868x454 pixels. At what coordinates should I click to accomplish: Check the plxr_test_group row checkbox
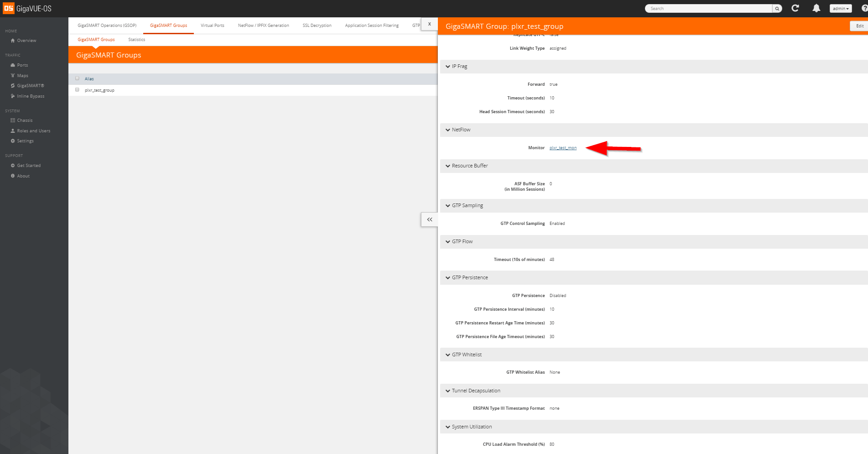(x=77, y=90)
